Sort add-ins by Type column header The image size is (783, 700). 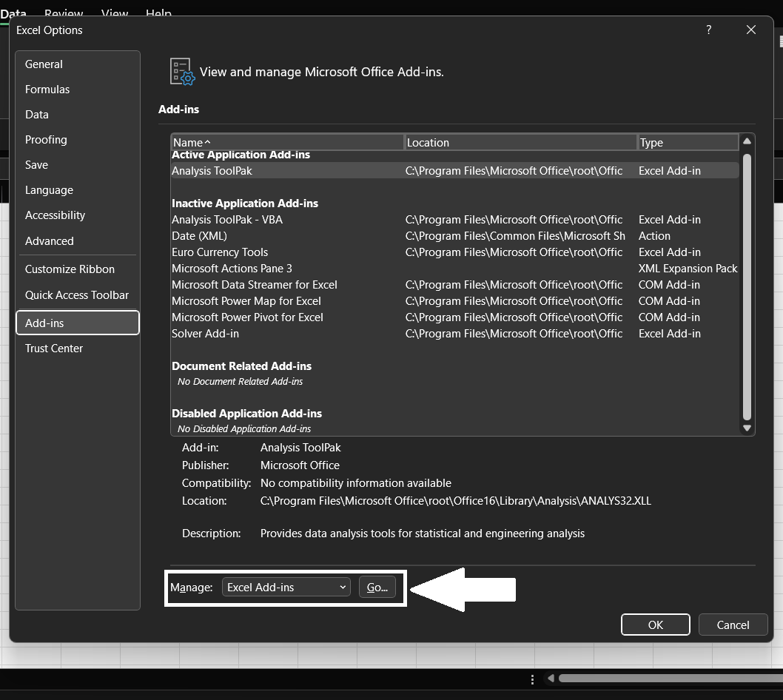pyautogui.click(x=688, y=143)
